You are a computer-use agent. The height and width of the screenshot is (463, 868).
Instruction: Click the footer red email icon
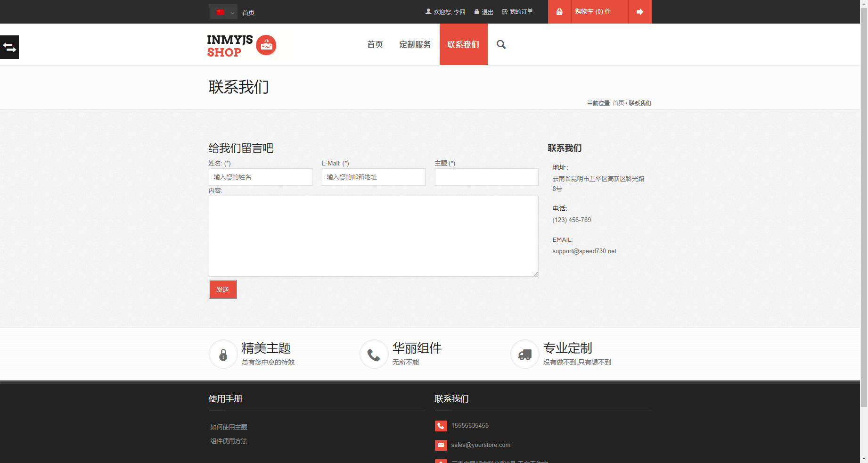click(441, 445)
